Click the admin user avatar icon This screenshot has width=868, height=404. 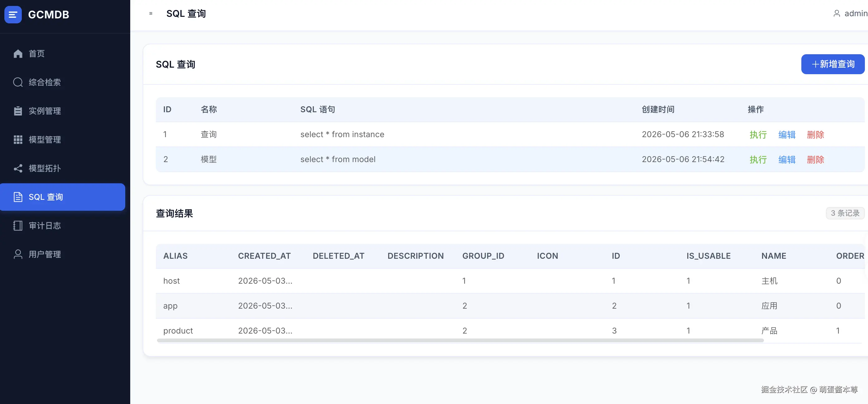click(837, 13)
